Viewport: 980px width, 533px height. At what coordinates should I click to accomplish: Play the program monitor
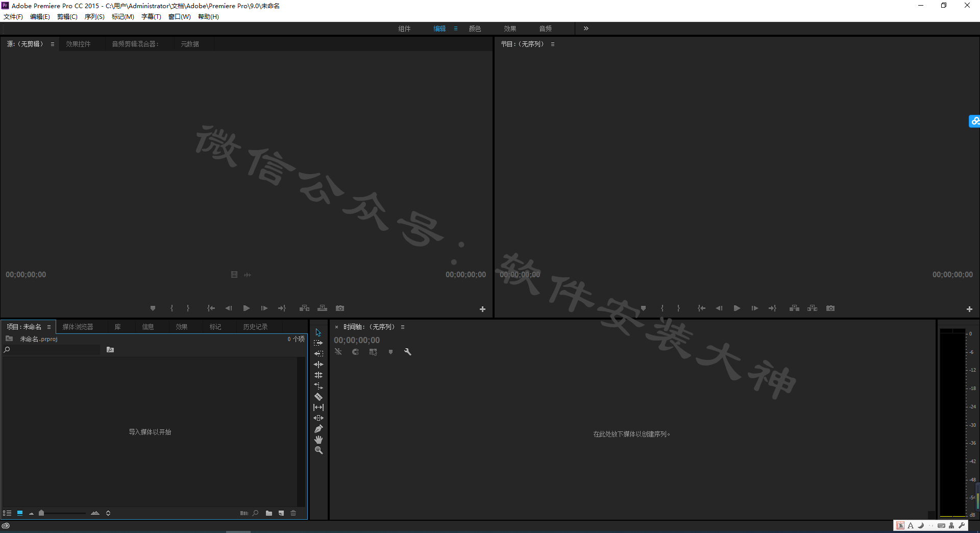pyautogui.click(x=737, y=308)
